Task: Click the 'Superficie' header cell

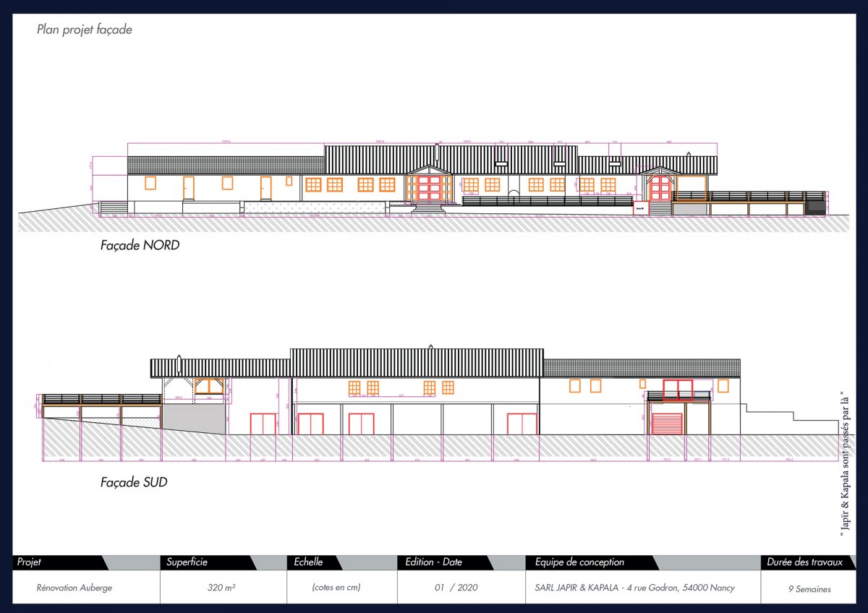Action: click(187, 562)
